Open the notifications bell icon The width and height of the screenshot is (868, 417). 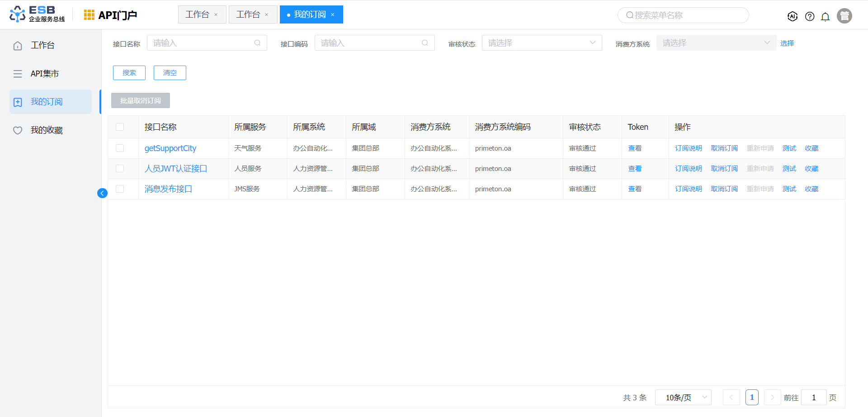point(825,17)
